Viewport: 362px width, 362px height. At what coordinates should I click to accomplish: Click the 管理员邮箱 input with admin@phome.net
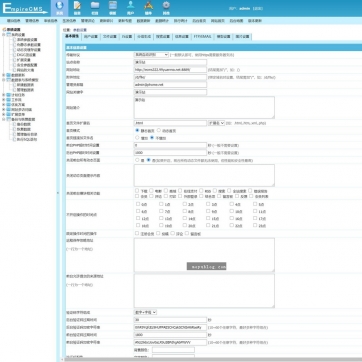point(170,85)
